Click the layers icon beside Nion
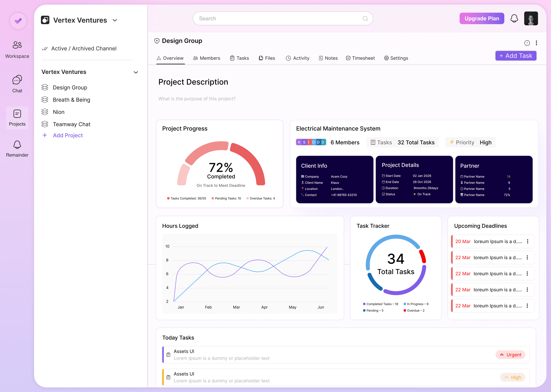 click(x=45, y=112)
